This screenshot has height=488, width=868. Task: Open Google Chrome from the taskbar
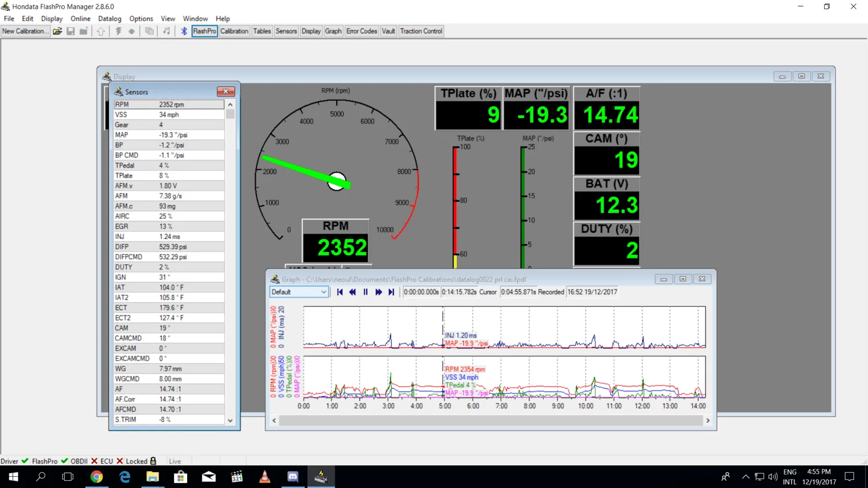[x=97, y=477]
